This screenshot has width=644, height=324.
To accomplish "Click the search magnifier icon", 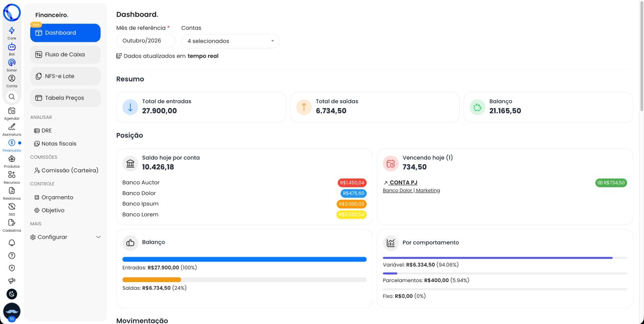I will tap(12, 97).
